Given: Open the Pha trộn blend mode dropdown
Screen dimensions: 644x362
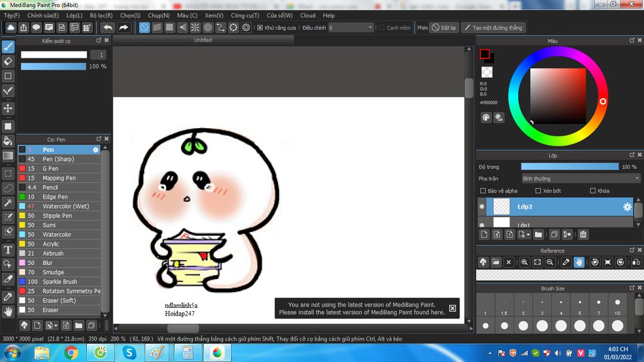Looking at the screenshot, I should 580,178.
